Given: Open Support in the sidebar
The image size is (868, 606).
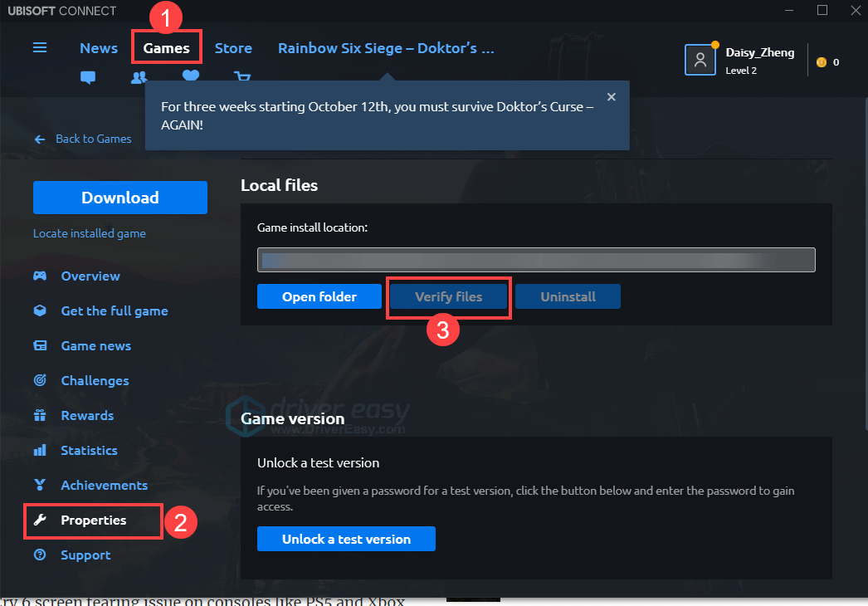Looking at the screenshot, I should pyautogui.click(x=85, y=555).
